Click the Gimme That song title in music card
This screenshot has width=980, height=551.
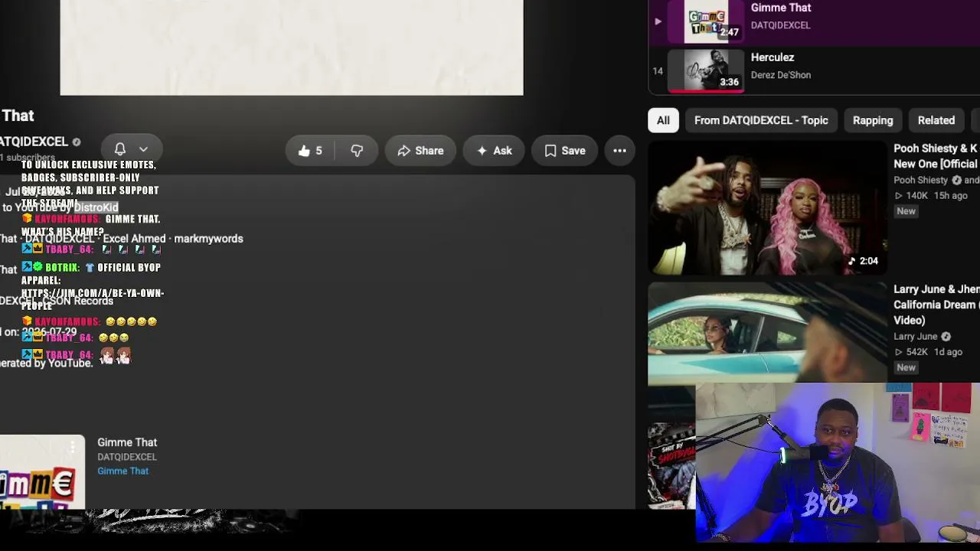pyautogui.click(x=127, y=442)
